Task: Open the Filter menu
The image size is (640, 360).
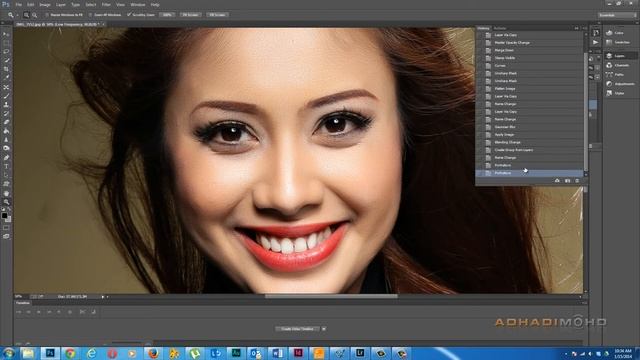Action: [106, 4]
